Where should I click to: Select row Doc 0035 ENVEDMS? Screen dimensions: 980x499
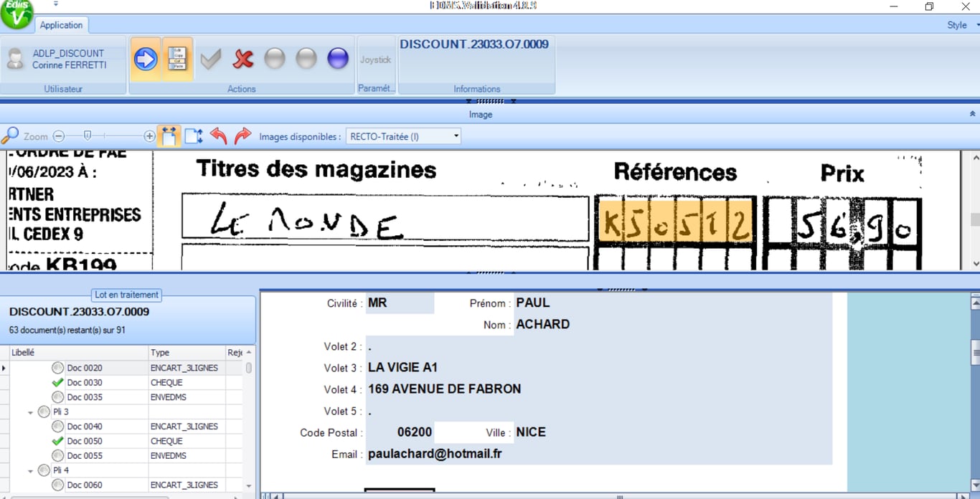point(126,397)
